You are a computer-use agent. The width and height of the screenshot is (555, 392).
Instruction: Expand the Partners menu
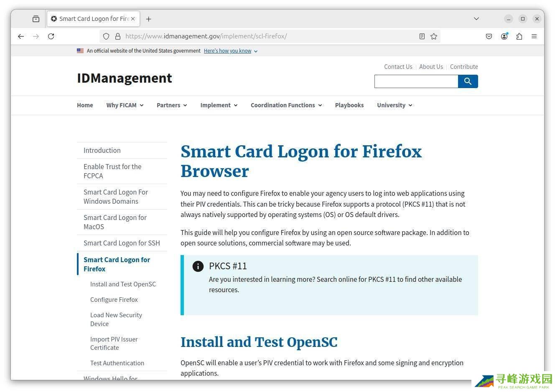click(172, 105)
